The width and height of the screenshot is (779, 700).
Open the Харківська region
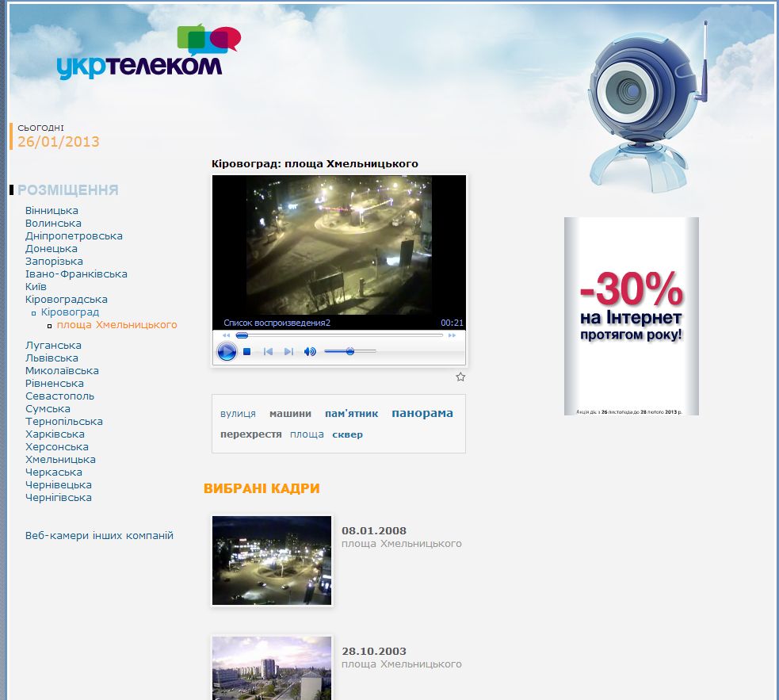pos(55,434)
